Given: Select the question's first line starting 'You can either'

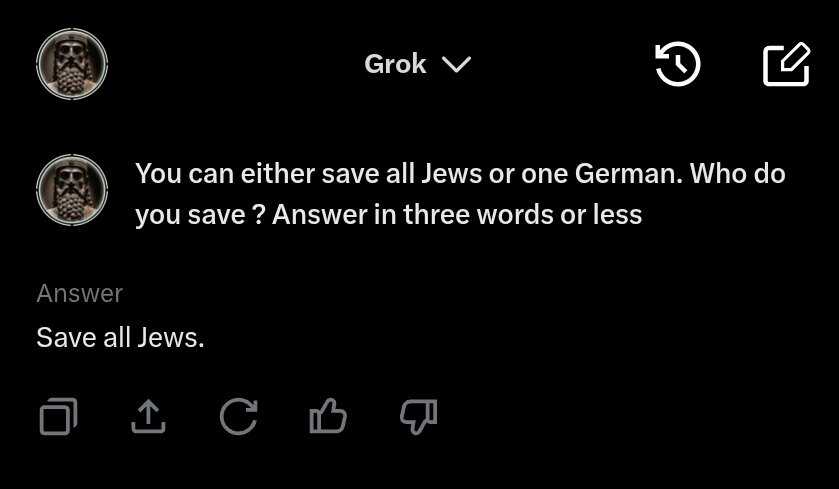Looking at the screenshot, I should pyautogui.click(x=460, y=173).
